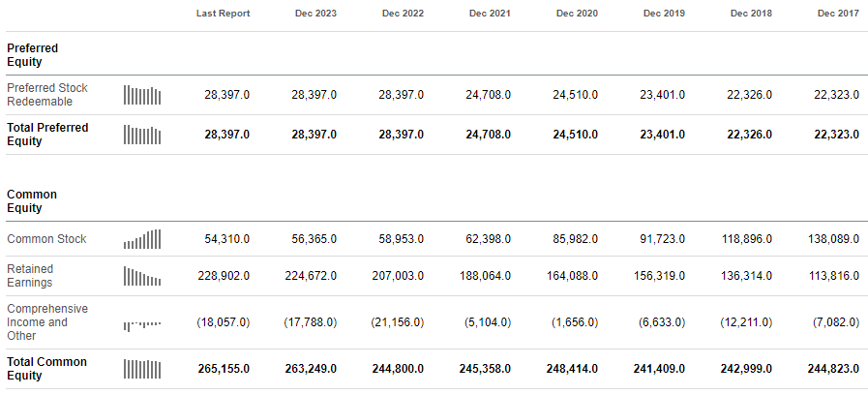Open the Total Preferred Equity trend sparkline
The image size is (868, 395).
[142, 135]
